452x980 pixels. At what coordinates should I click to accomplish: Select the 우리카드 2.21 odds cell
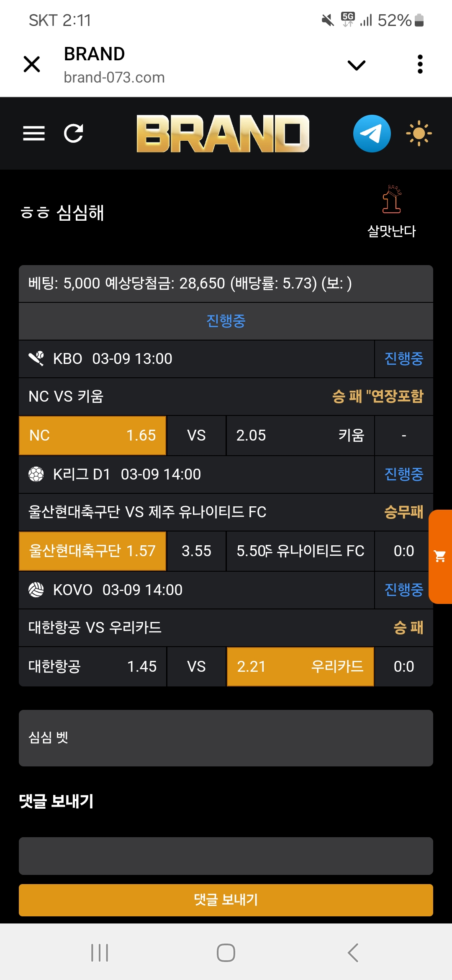point(300,667)
